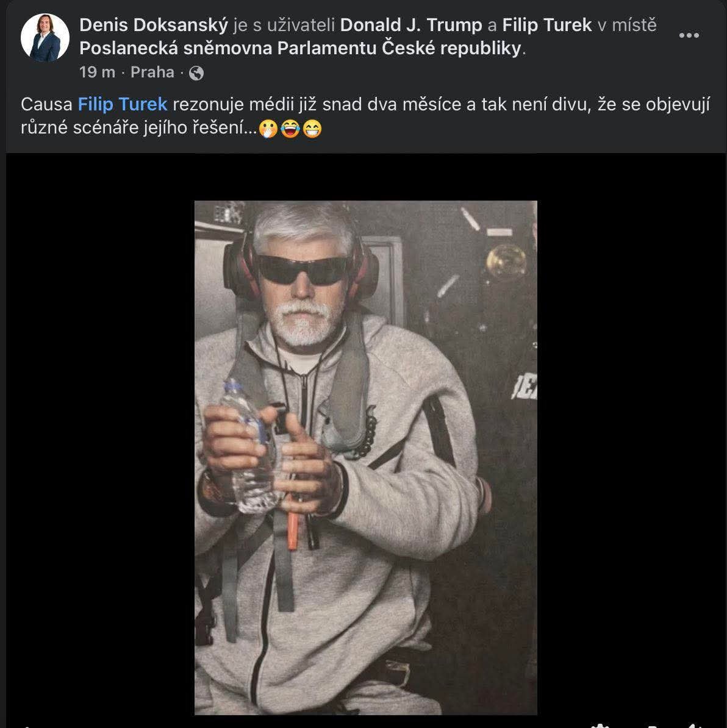Viewport: 727px width, 728px height.
Task: Open the tagged Donald J. Trump profile
Action: coord(410,25)
